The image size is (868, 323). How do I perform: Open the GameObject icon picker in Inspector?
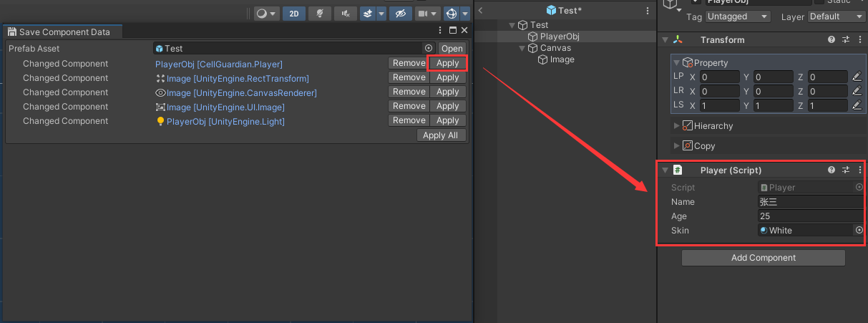671,6
